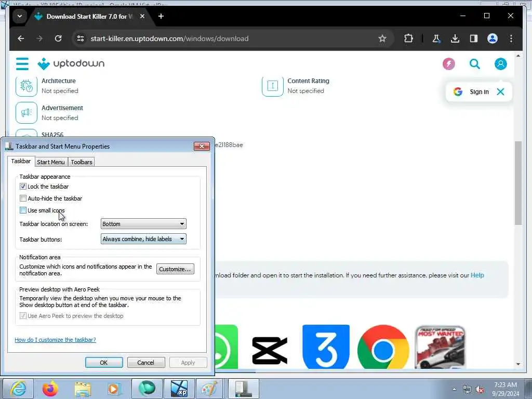This screenshot has height=399, width=532.
Task: Select the Taskbar tab
Action: [21, 161]
